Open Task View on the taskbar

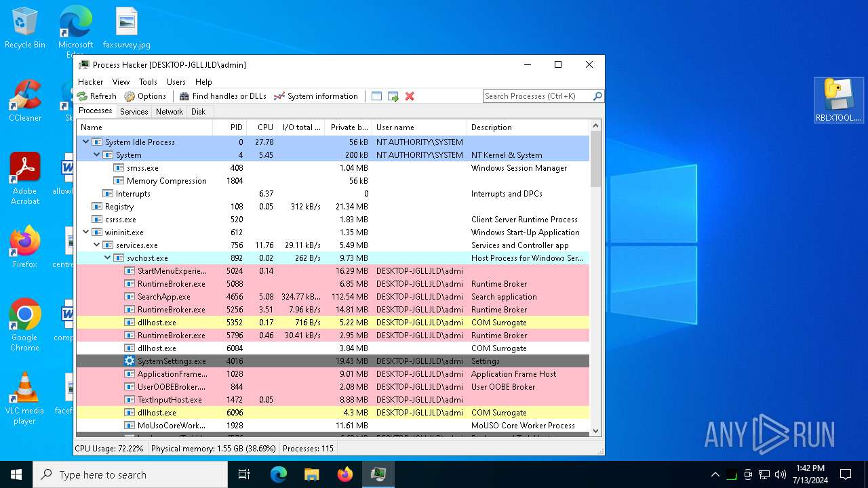[244, 474]
